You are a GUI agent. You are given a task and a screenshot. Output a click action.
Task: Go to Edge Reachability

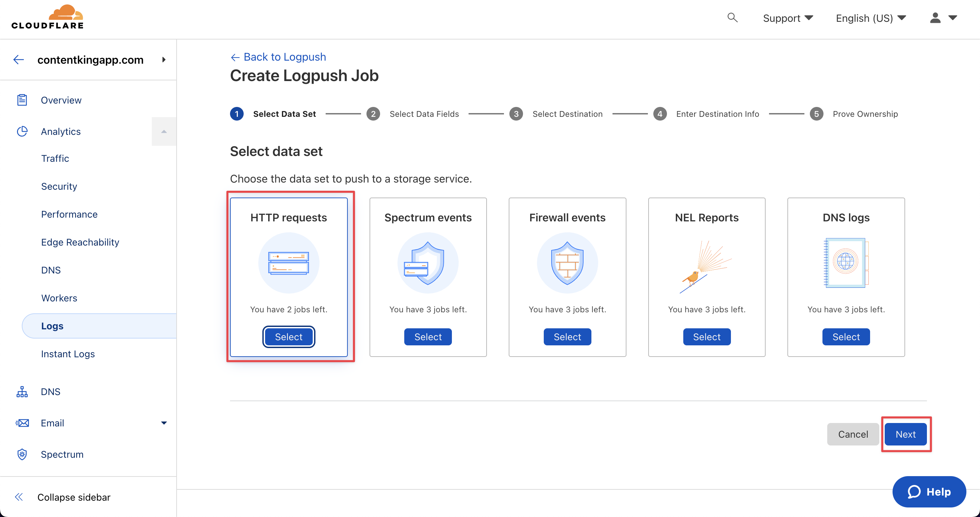pyautogui.click(x=80, y=242)
